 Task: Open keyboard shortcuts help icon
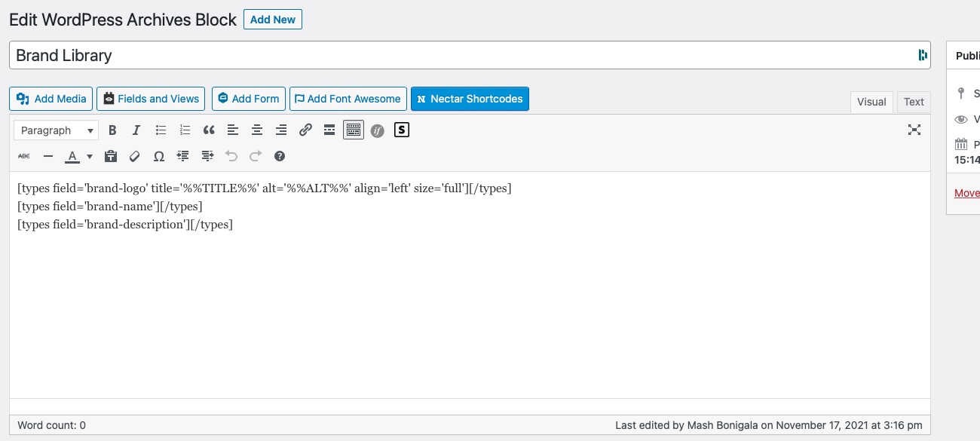tap(280, 156)
